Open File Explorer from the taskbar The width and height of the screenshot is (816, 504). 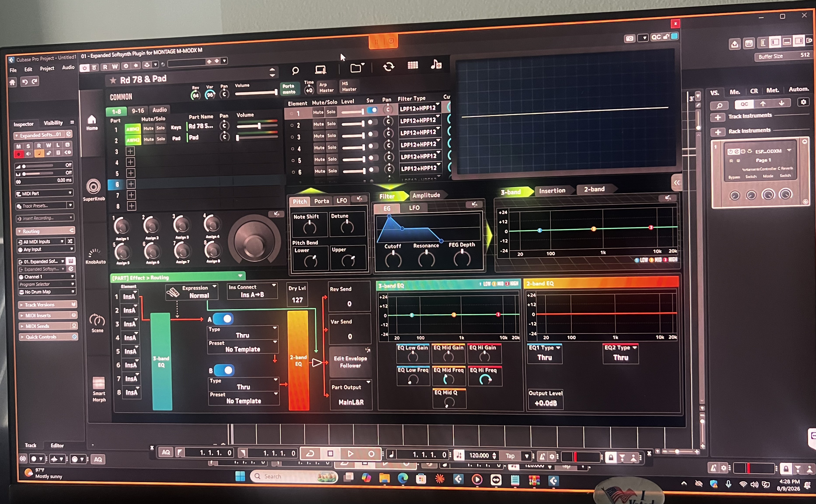[384, 478]
